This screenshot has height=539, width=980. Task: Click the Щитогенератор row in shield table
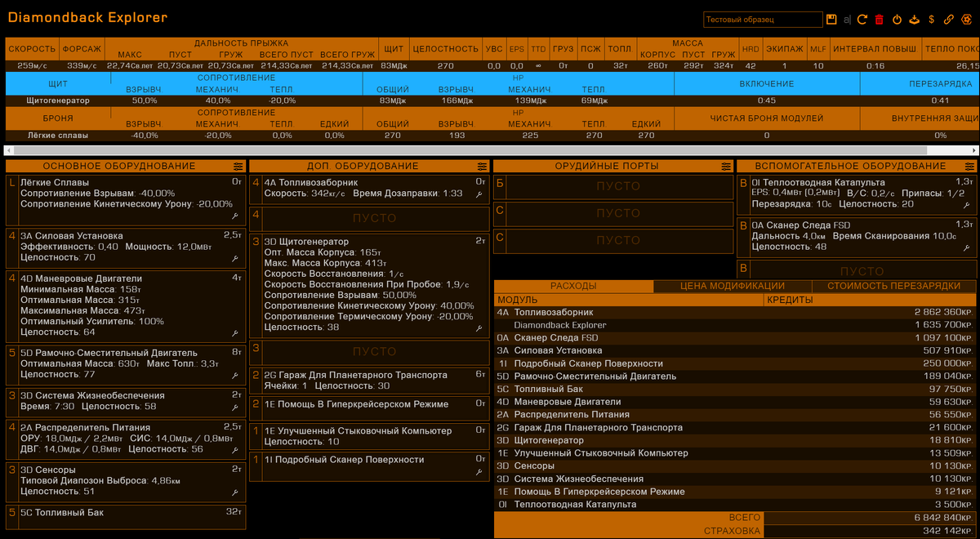(490, 100)
